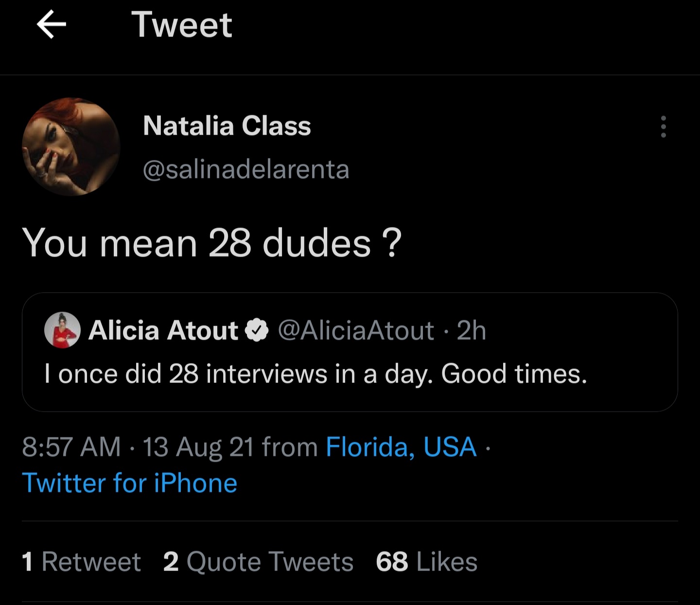
Task: Select the Tweet header title
Action: (x=182, y=25)
